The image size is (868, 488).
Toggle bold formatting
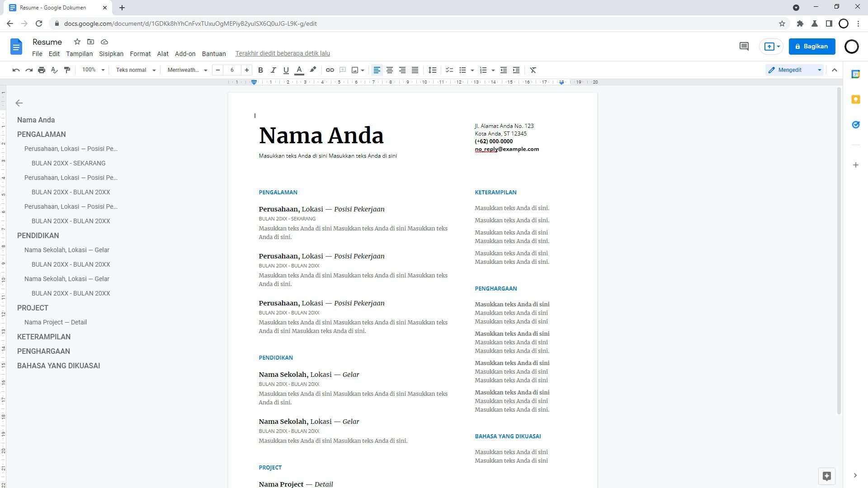coord(260,70)
